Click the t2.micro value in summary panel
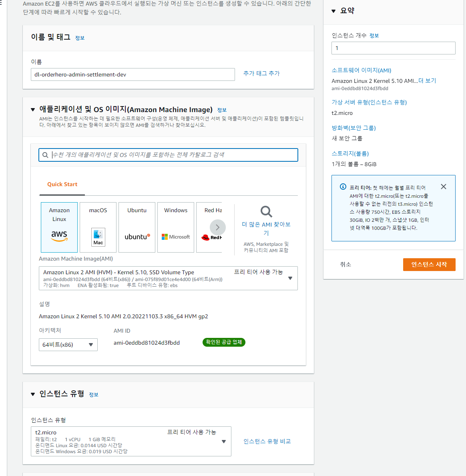The width and height of the screenshot is (466, 476). click(342, 113)
